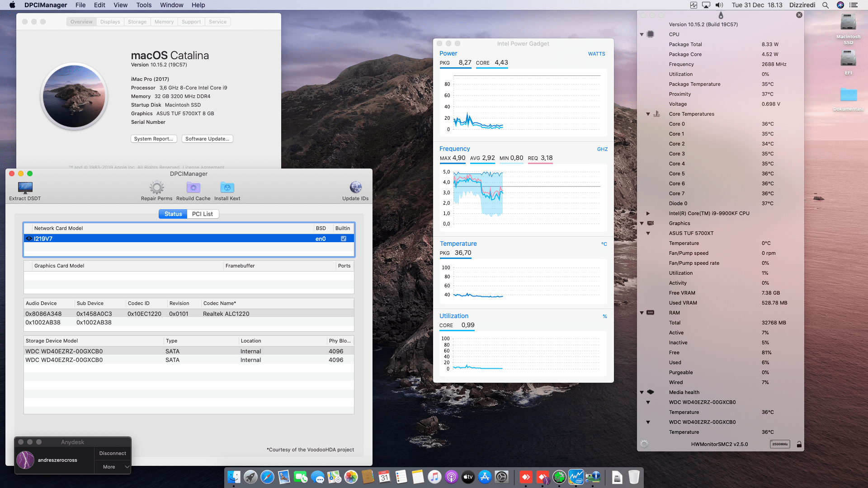The image size is (868, 488).
Task: Open HWMonitorSMC2 settings gear icon
Action: click(644, 444)
